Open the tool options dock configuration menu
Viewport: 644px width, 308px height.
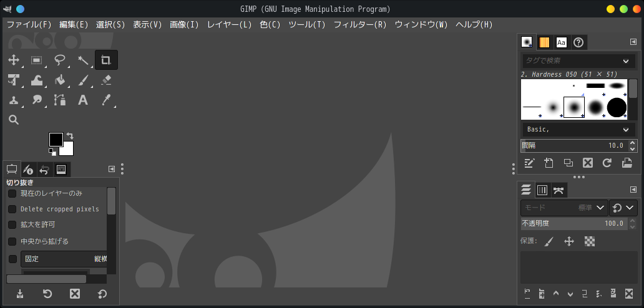111,169
